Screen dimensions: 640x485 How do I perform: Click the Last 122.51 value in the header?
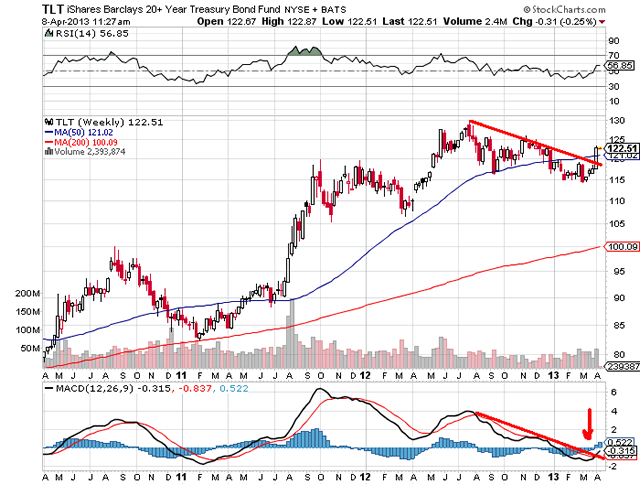(x=410, y=22)
